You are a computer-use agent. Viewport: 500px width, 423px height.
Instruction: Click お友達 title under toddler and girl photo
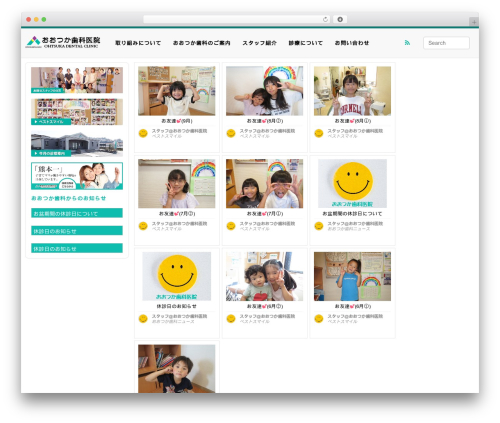[x=265, y=306]
